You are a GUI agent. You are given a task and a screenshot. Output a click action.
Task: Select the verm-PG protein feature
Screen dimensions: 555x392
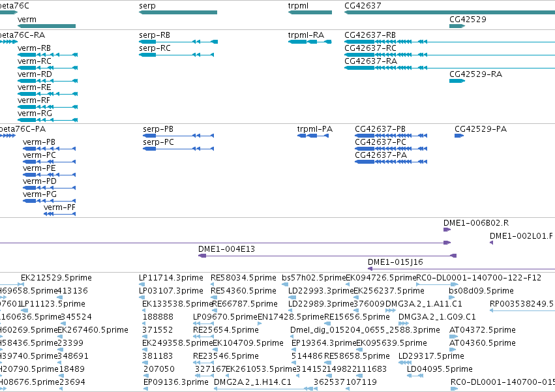point(49,201)
